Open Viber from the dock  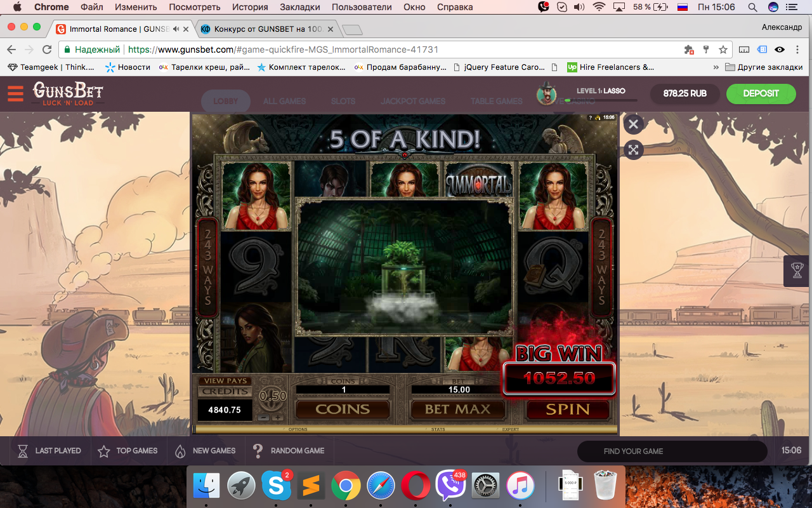click(450, 486)
